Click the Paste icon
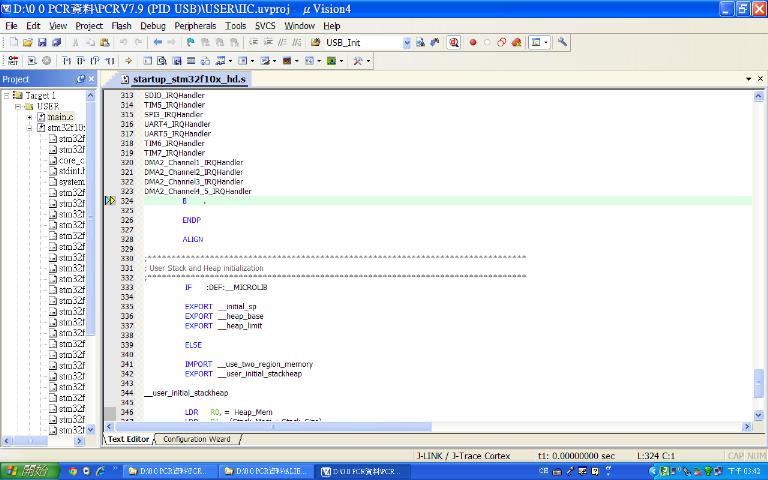Screen dimensions: 768x480 tap(105, 43)
